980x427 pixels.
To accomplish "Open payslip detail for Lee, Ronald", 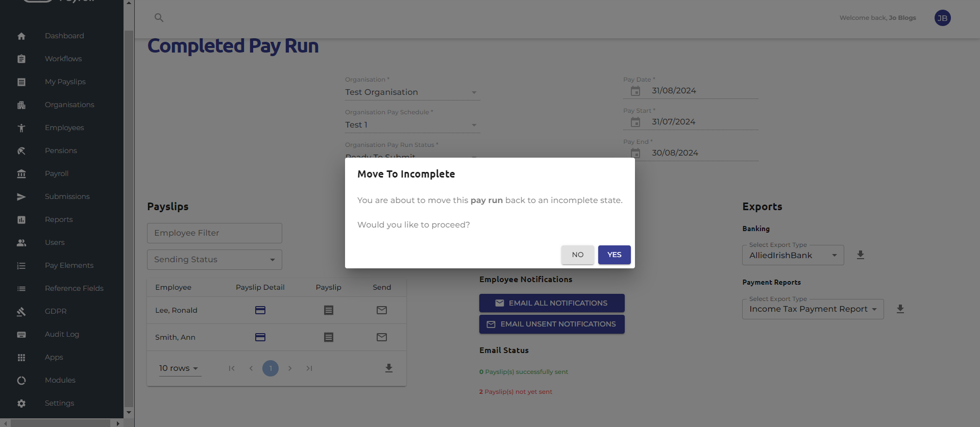I will (260, 310).
